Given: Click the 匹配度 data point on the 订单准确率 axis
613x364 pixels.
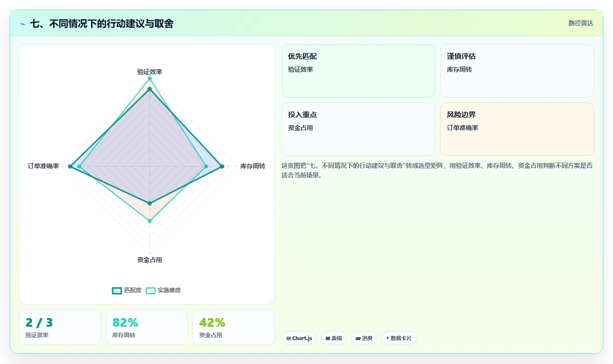Looking at the screenshot, I should pyautogui.click(x=70, y=166).
